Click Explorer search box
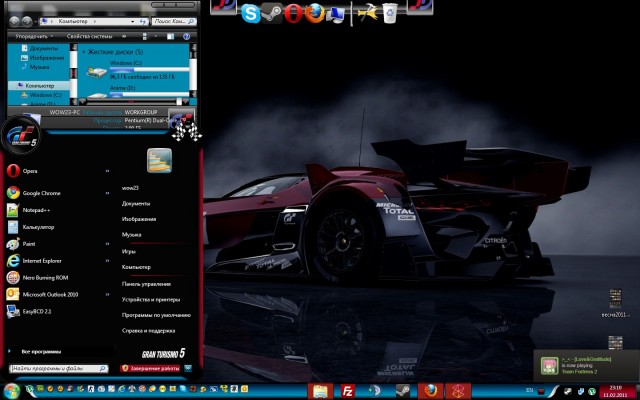Screen dimensions: 640x400 pyautogui.click(x=174, y=21)
